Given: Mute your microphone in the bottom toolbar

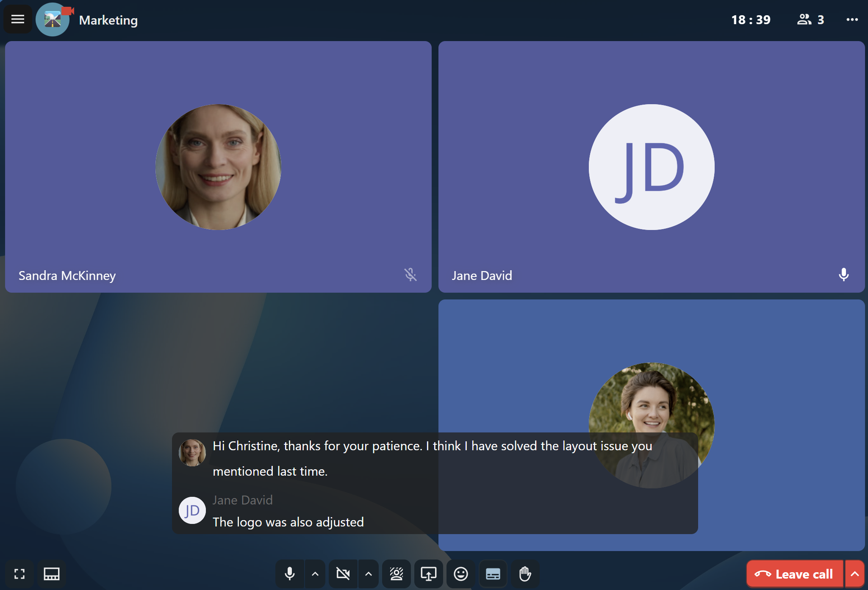Looking at the screenshot, I should click(290, 574).
